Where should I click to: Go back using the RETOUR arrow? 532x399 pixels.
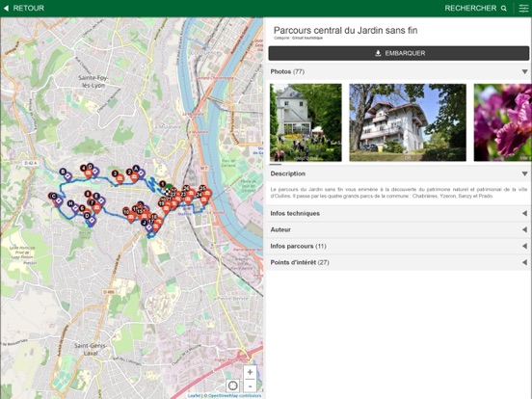click(x=24, y=8)
